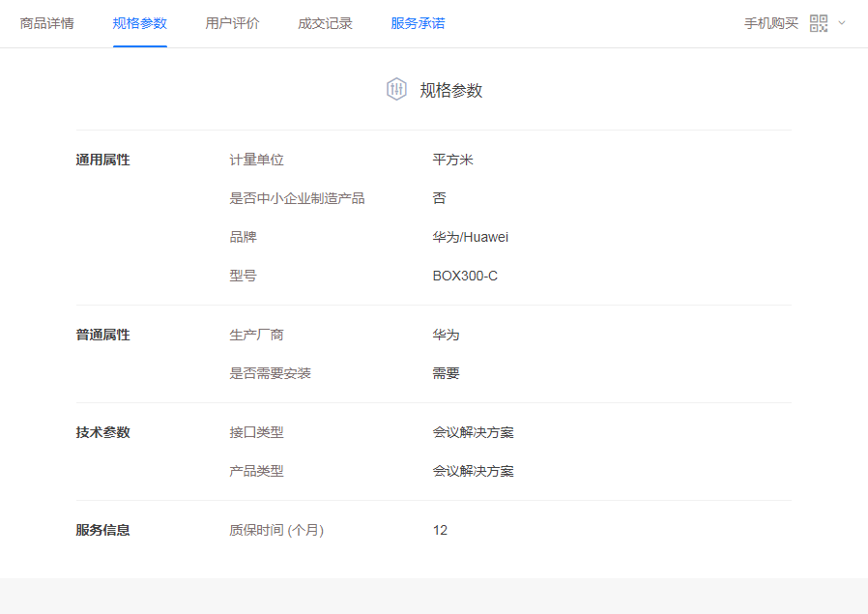Screen dimensions: 868x614
Task: Click the 华为/Huawei brand value
Action: pos(471,238)
